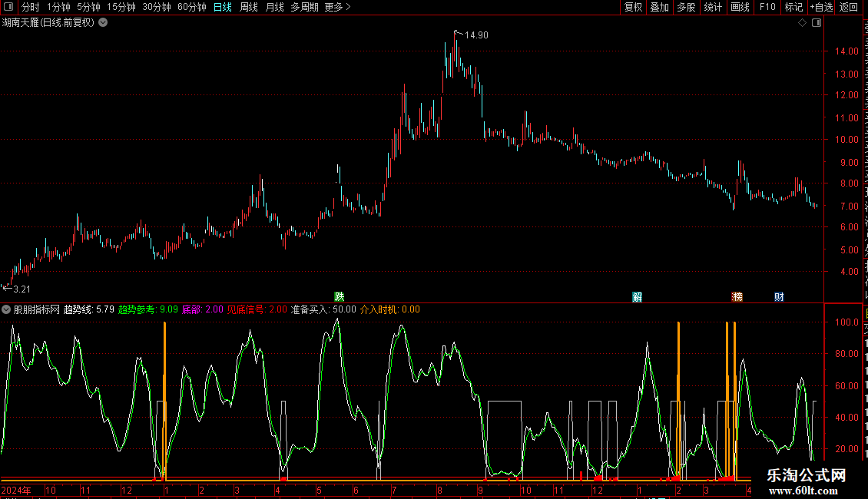Select the 日线 daily period tab
868x499 pixels.
[223, 7]
